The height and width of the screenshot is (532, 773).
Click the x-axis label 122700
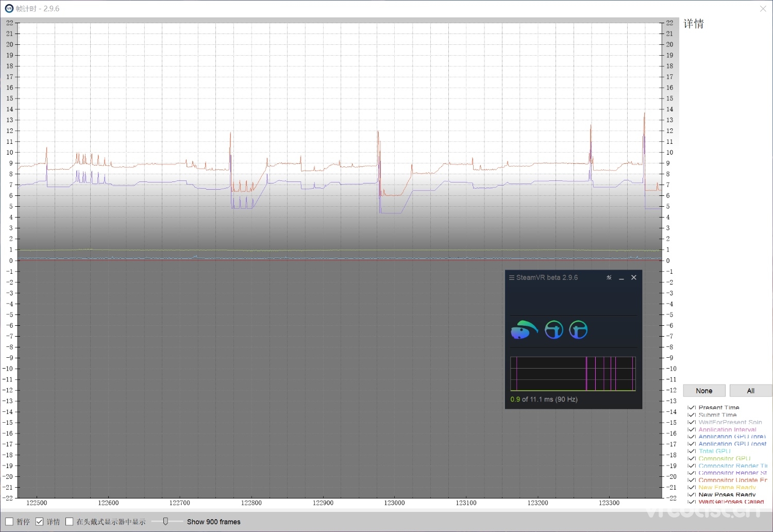tap(180, 503)
